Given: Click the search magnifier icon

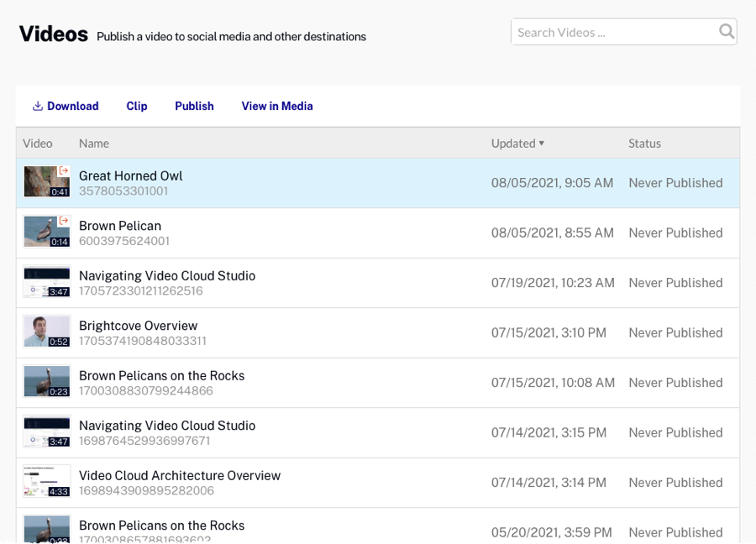Looking at the screenshot, I should coord(727,32).
